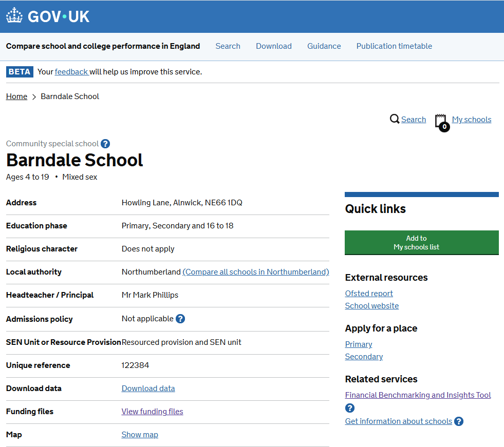
Task: Open help icon under Financial Benchmarking link
Action: 349,408
